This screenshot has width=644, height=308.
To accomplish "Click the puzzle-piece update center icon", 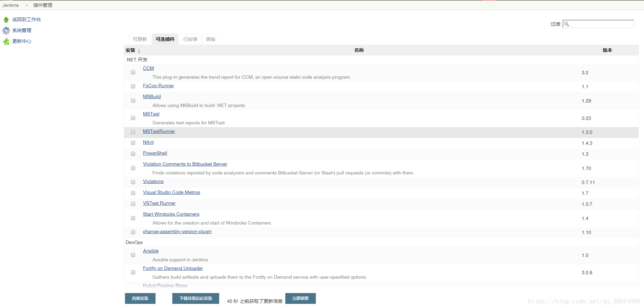I will click(x=6, y=41).
